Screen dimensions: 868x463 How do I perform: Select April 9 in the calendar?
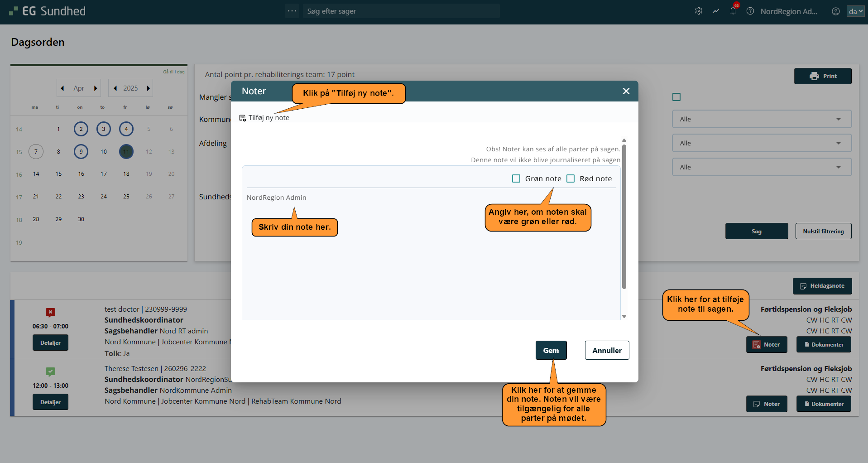point(81,152)
